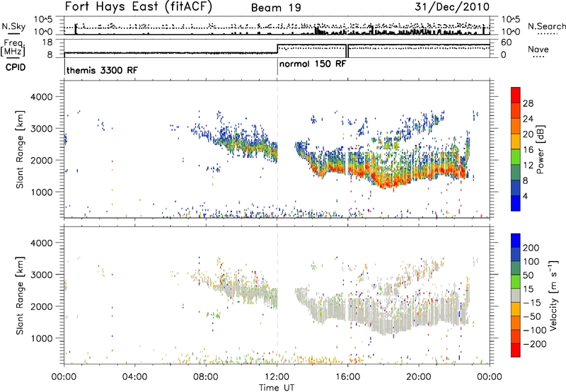Select the 'themis 3300 RF' mode text
Image resolution: width=566 pixels, height=392 pixels.
click(102, 70)
